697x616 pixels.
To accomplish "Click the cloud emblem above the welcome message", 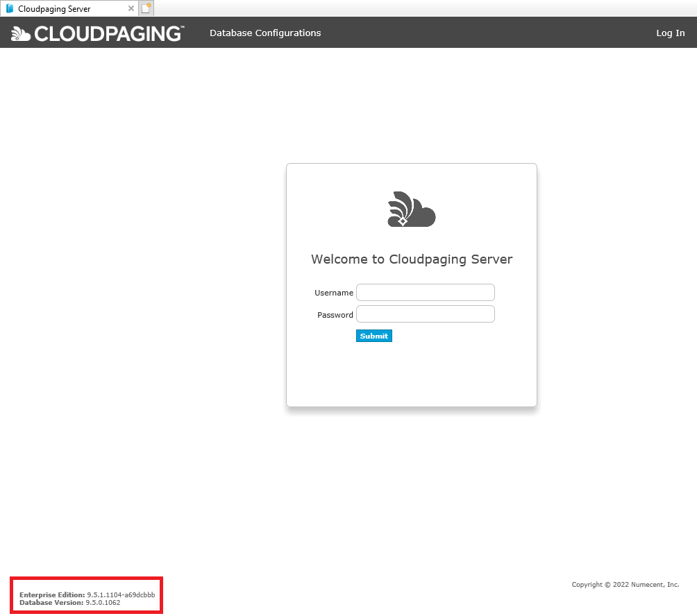I will click(411, 209).
